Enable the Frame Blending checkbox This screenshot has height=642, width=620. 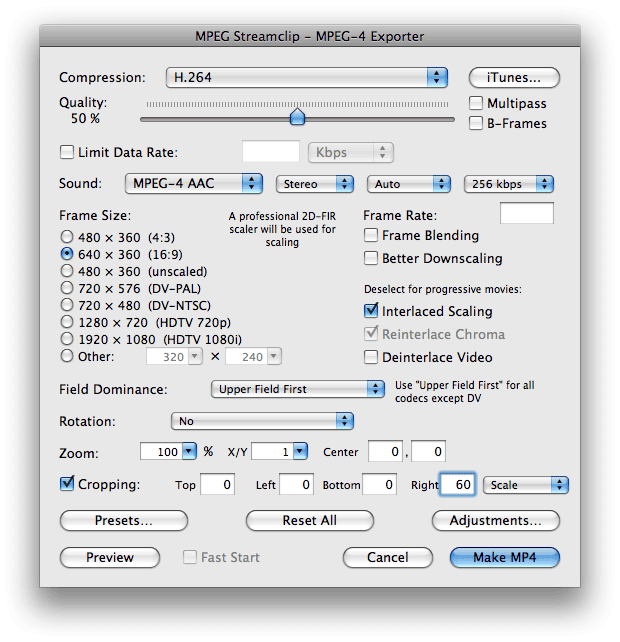pyautogui.click(x=371, y=235)
